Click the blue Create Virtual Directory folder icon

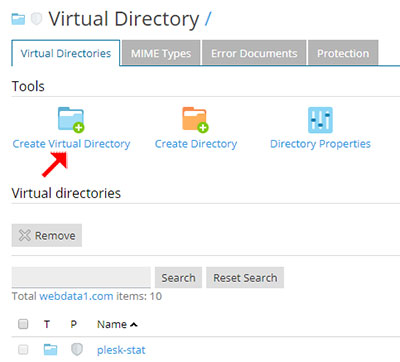click(71, 119)
